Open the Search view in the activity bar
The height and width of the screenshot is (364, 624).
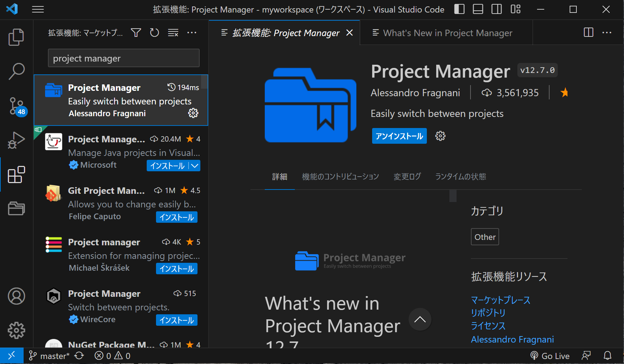click(16, 72)
